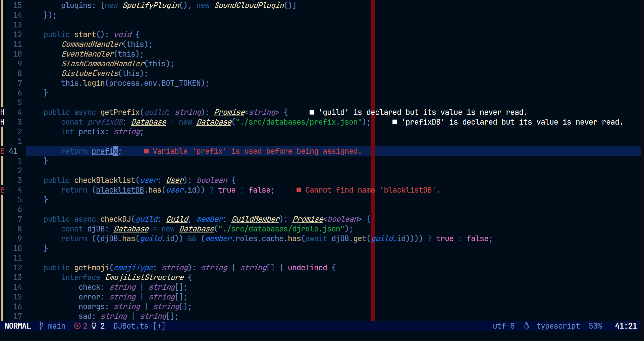Click BOT_TOKEN in the login line
The image size is (644, 341).
[181, 83]
